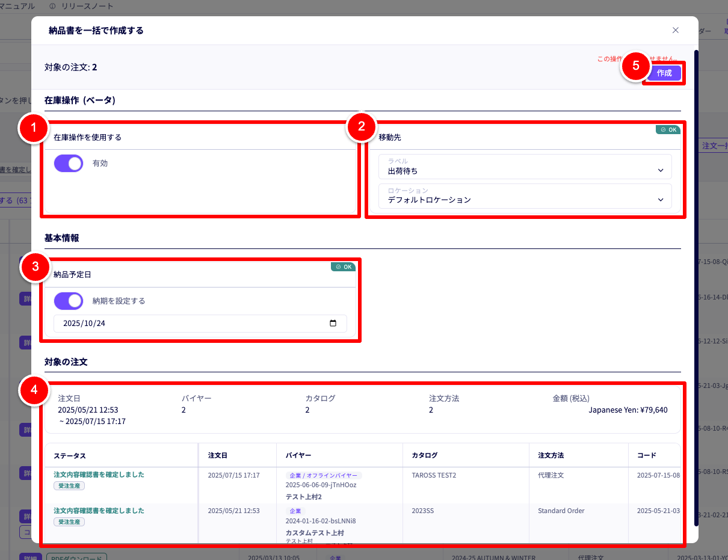Open the リリースノート menu item

(87, 6)
